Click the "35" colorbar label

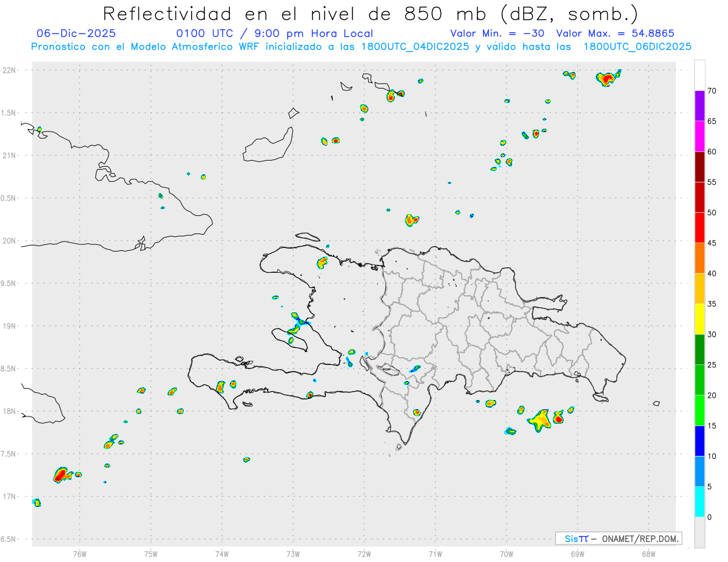coord(712,304)
